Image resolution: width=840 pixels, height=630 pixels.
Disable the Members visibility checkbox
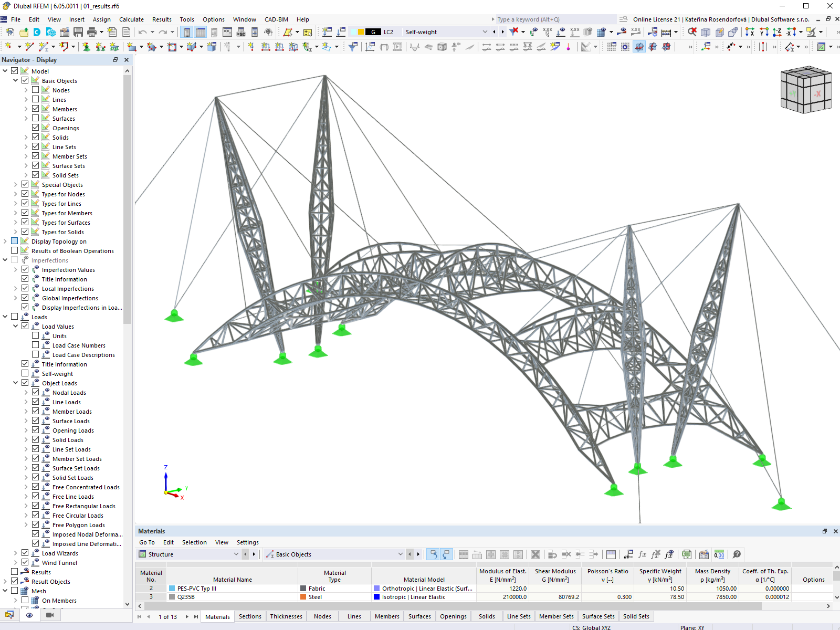click(35, 109)
